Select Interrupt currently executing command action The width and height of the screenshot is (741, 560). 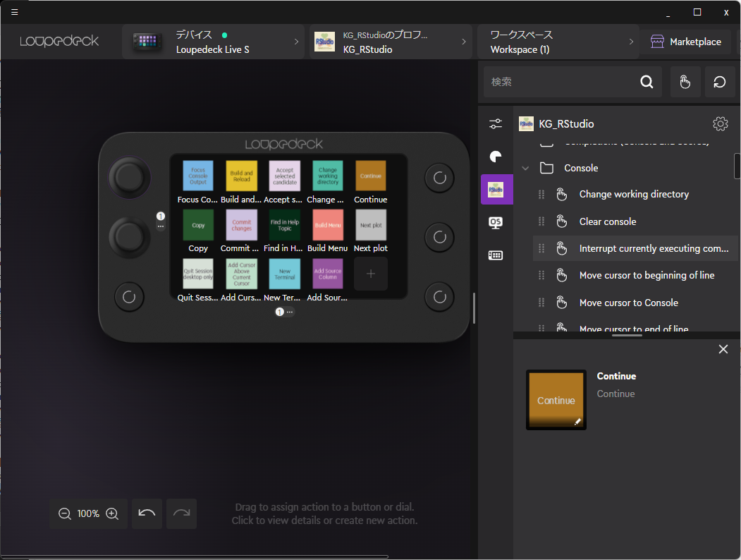[635, 248]
